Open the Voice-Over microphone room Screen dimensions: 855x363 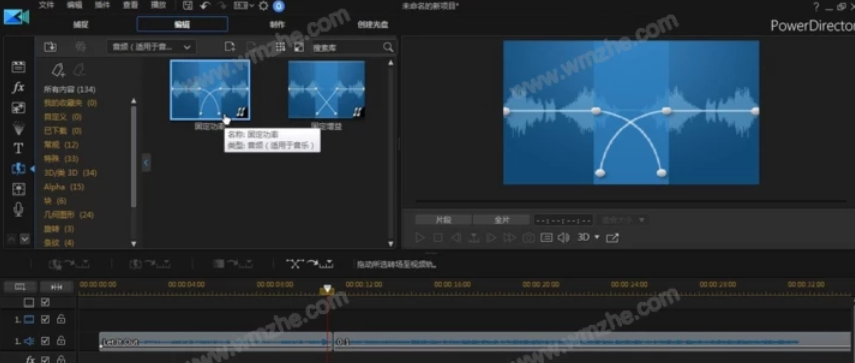click(18, 209)
